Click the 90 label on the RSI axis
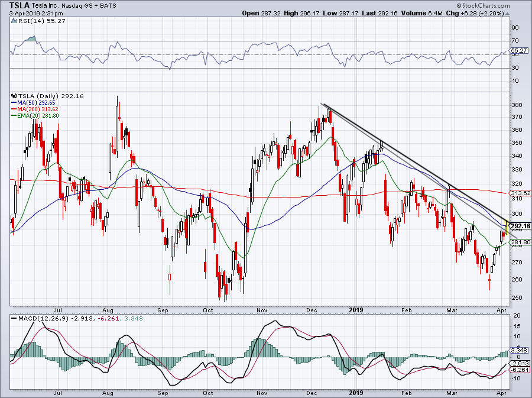This screenshot has width=532, height=398. point(515,28)
